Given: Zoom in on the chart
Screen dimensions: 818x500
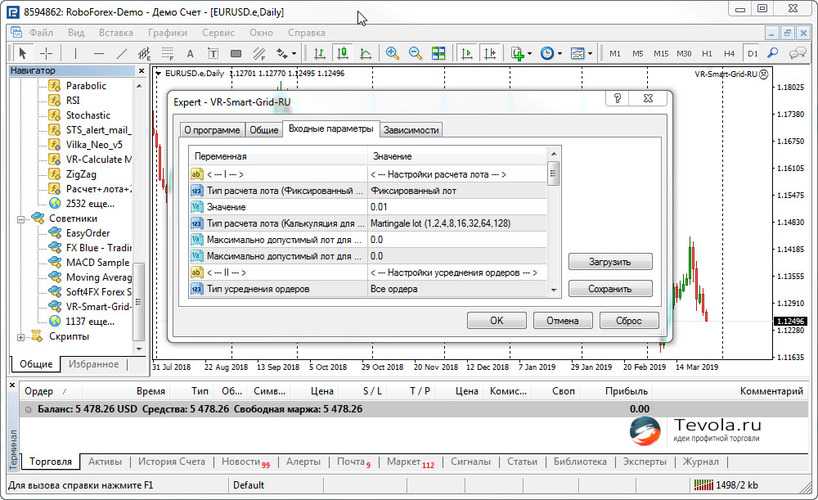Looking at the screenshot, I should pyautogui.click(x=392, y=53).
